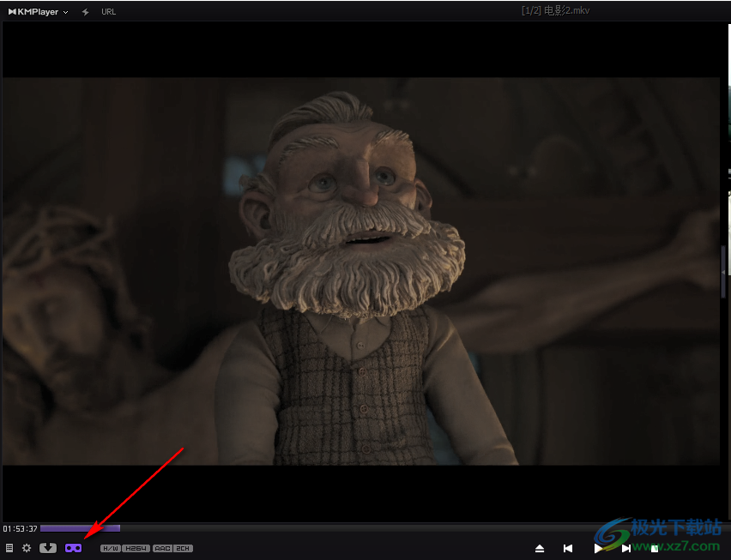The height and width of the screenshot is (560, 731).
Task: Click the 2CH audio channel badge
Action: [x=183, y=548]
